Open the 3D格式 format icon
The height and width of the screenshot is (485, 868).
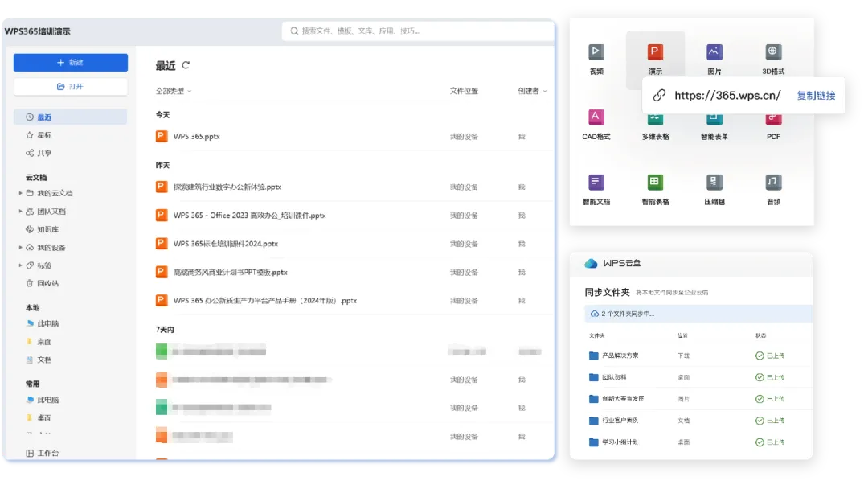(773, 52)
